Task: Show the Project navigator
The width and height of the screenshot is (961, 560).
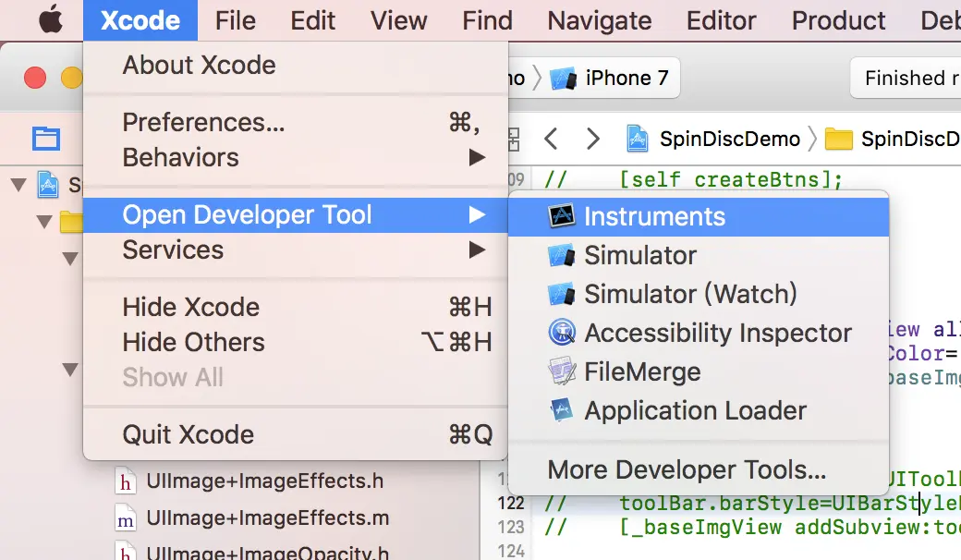Action: 46,139
